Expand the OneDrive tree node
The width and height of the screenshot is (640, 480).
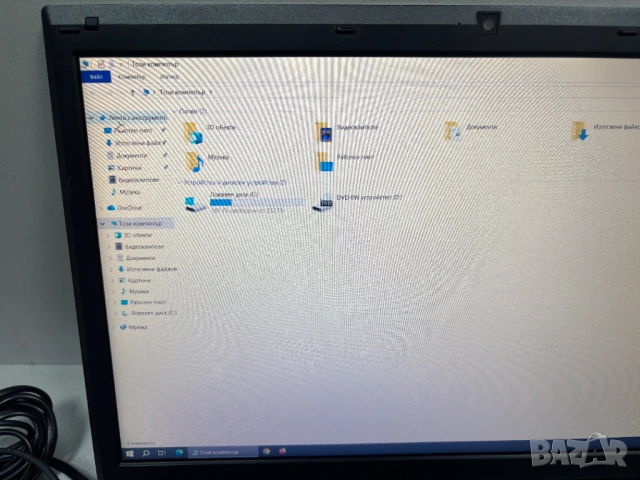tap(100, 208)
